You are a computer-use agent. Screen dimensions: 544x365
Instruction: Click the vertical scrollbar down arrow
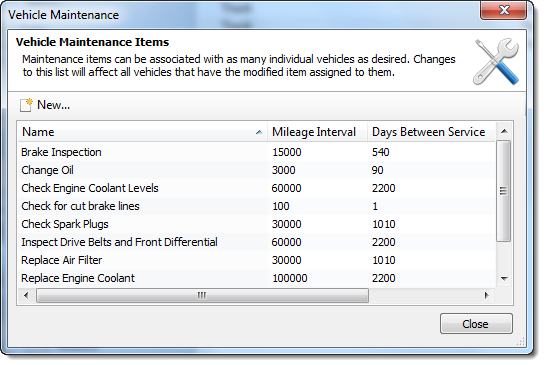[x=504, y=278]
